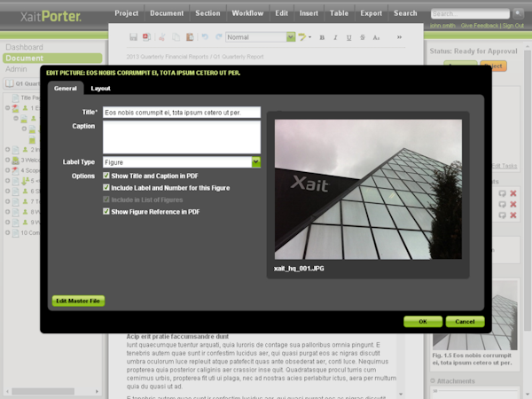Open the Export menu

(371, 13)
